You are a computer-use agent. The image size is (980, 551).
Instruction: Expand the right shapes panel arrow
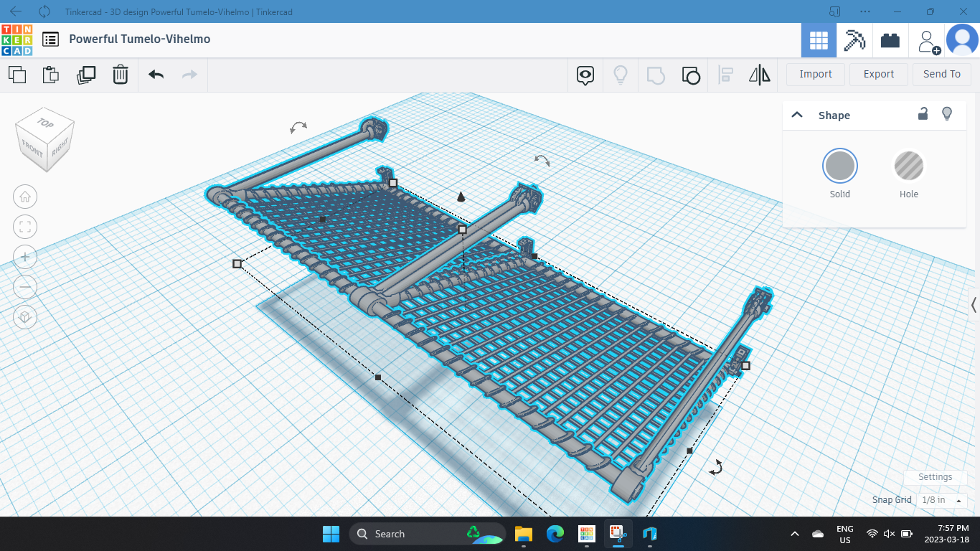click(x=974, y=305)
